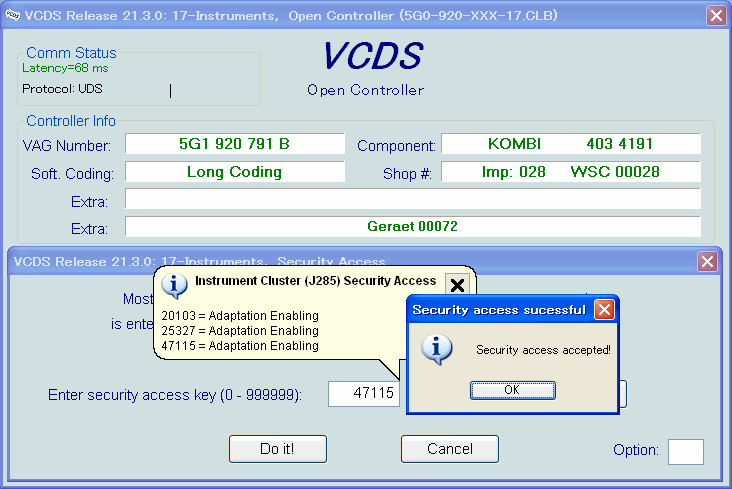Screen dimensions: 732x489
Task: Click the Security access accepted! message
Action: [x=543, y=350]
